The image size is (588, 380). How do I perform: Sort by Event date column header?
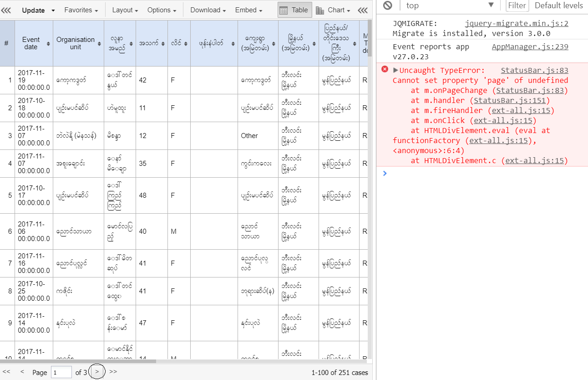click(x=34, y=43)
